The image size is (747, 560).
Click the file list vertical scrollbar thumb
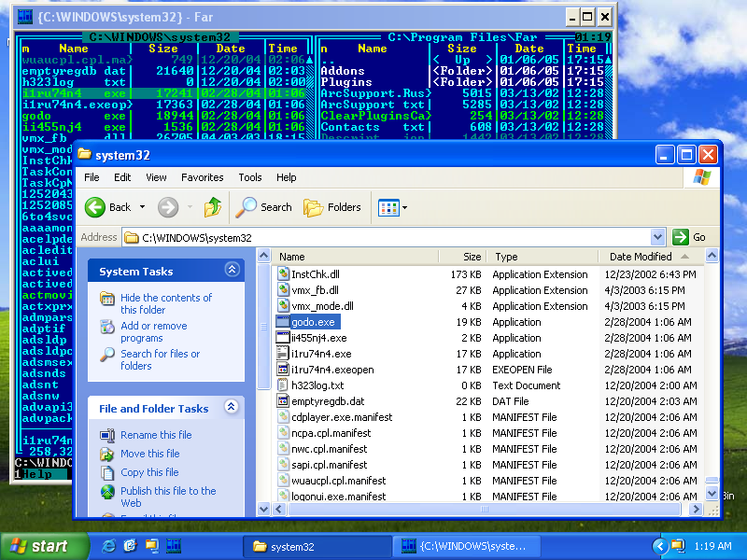pos(712,480)
